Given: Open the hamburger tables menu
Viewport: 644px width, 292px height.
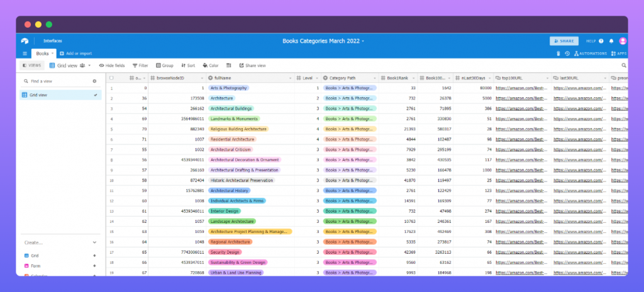Looking at the screenshot, I should pyautogui.click(x=25, y=53).
